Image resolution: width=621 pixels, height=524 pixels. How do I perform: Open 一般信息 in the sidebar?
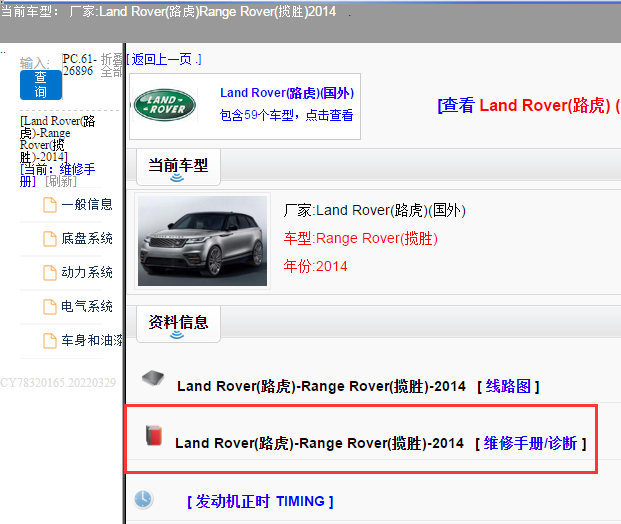pyautogui.click(x=87, y=205)
